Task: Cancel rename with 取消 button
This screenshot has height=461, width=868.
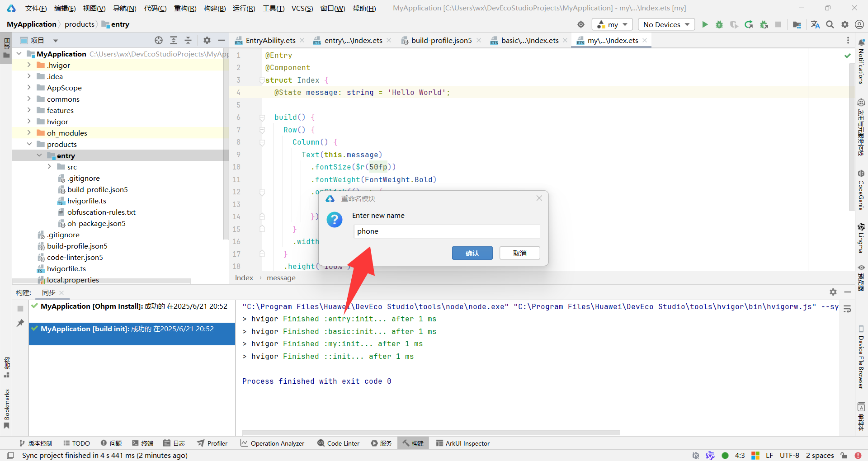Action: [x=519, y=253]
